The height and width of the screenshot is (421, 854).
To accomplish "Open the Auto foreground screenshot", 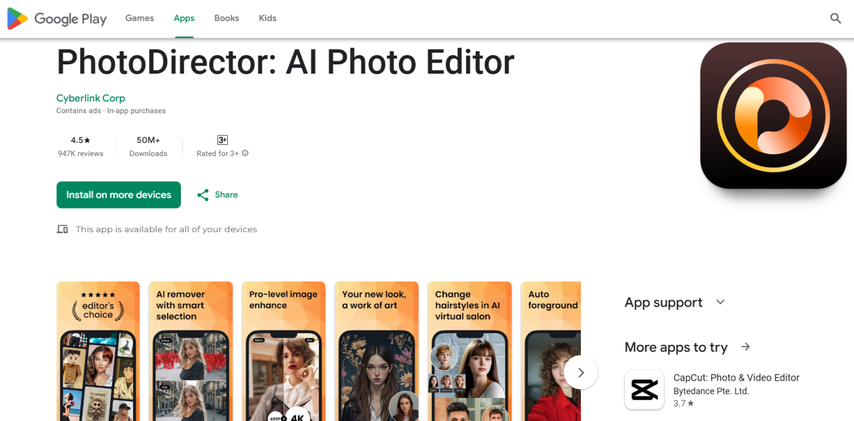I will [551, 351].
